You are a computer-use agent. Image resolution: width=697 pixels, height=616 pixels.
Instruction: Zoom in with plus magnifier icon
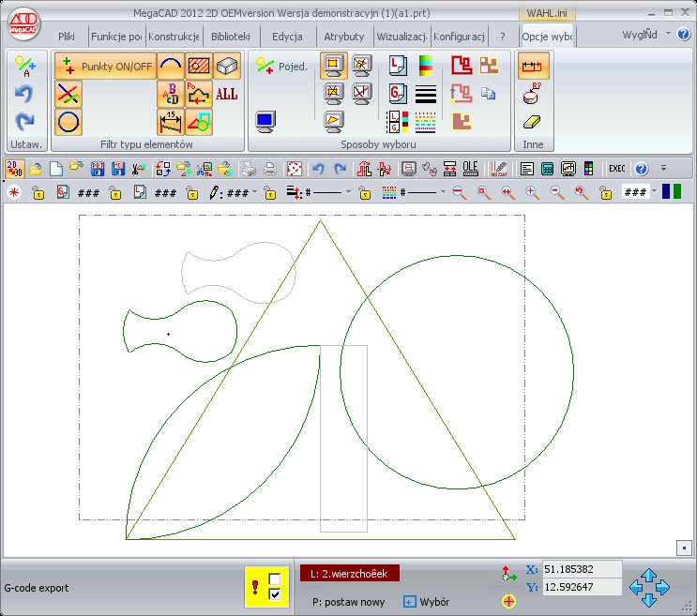[x=532, y=192]
